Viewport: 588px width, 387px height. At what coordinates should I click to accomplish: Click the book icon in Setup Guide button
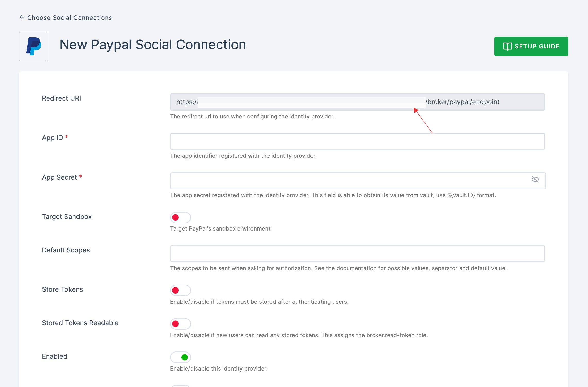click(507, 46)
